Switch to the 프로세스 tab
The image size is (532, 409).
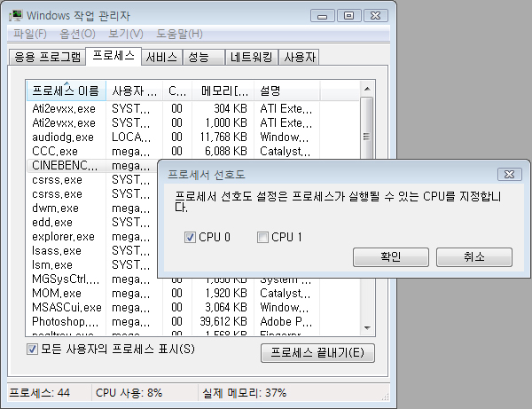point(113,56)
